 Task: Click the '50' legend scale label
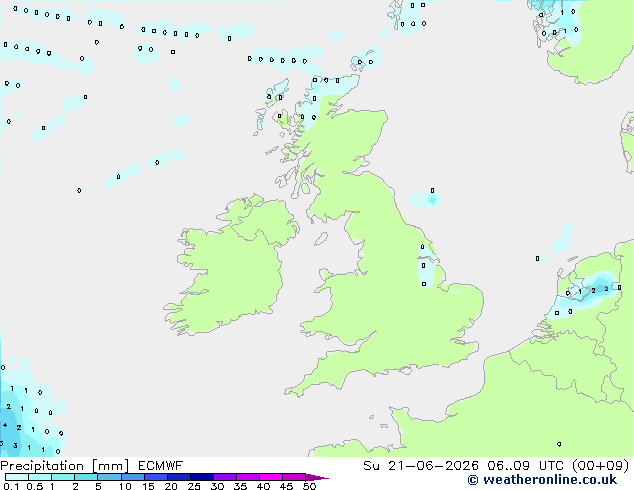coord(309,486)
